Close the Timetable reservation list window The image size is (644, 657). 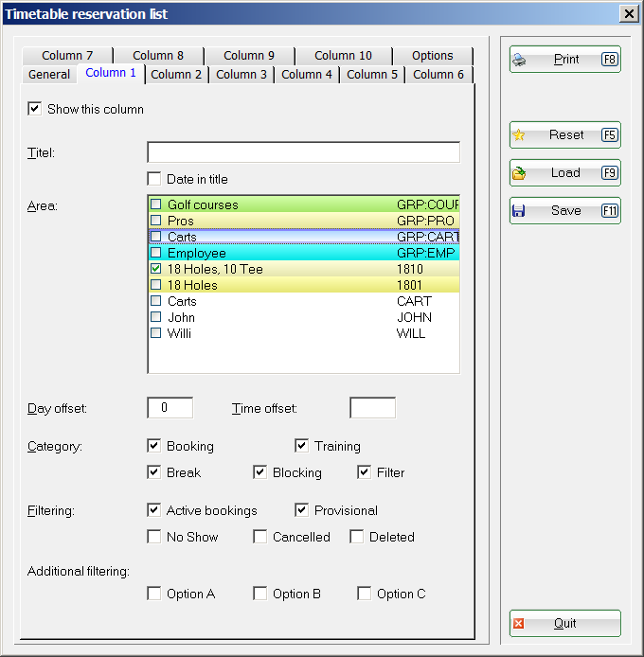pos(627,13)
